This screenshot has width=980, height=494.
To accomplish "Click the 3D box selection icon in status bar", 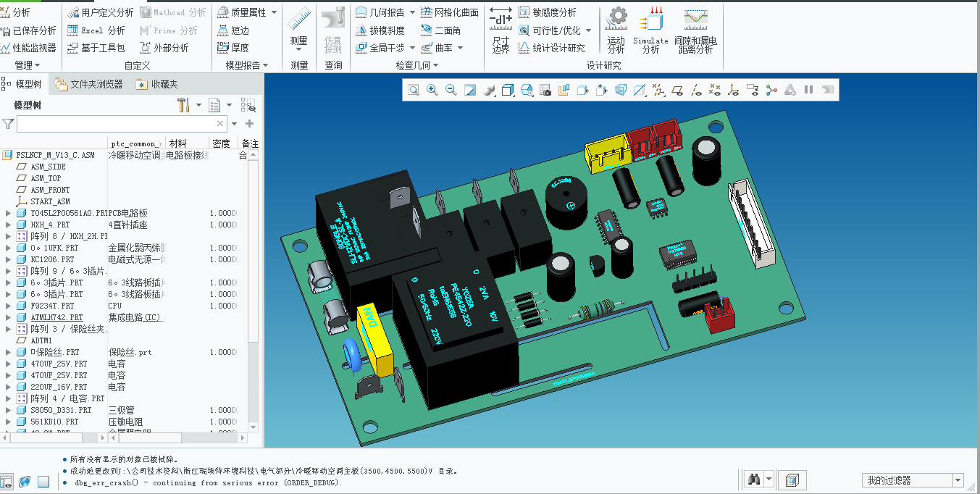I will click(792, 480).
